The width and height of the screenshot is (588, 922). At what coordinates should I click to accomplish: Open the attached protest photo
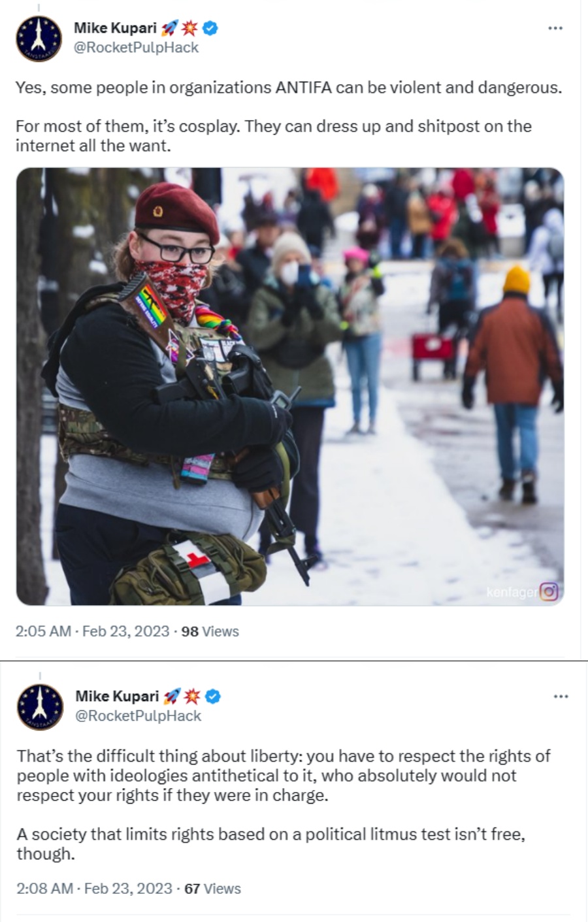[x=289, y=386]
